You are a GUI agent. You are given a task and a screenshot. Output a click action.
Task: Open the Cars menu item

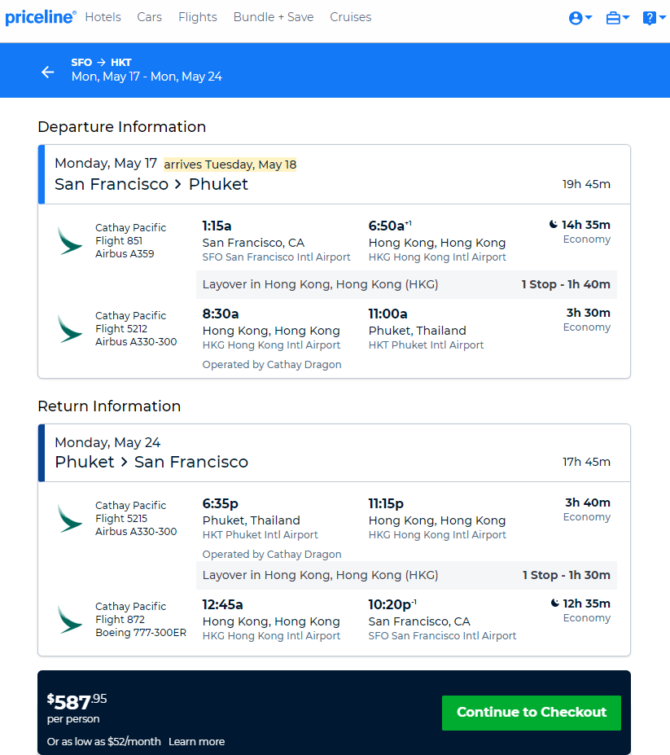[x=149, y=17]
